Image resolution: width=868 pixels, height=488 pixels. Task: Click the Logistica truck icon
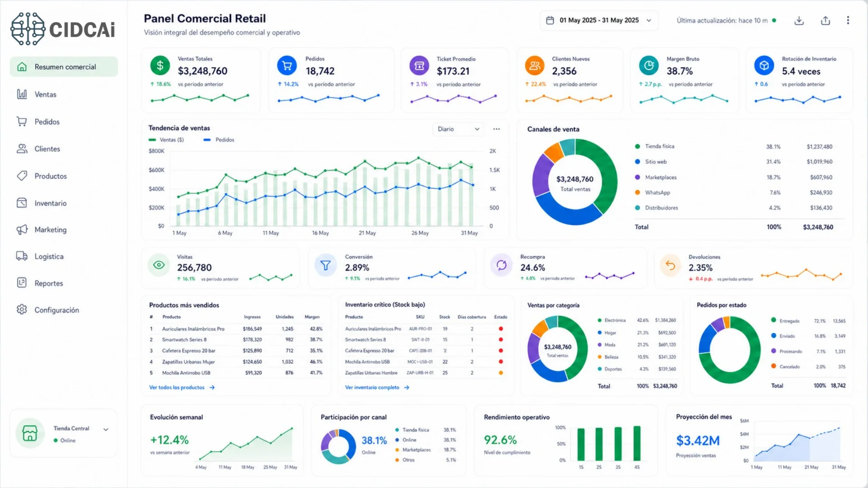coord(22,256)
